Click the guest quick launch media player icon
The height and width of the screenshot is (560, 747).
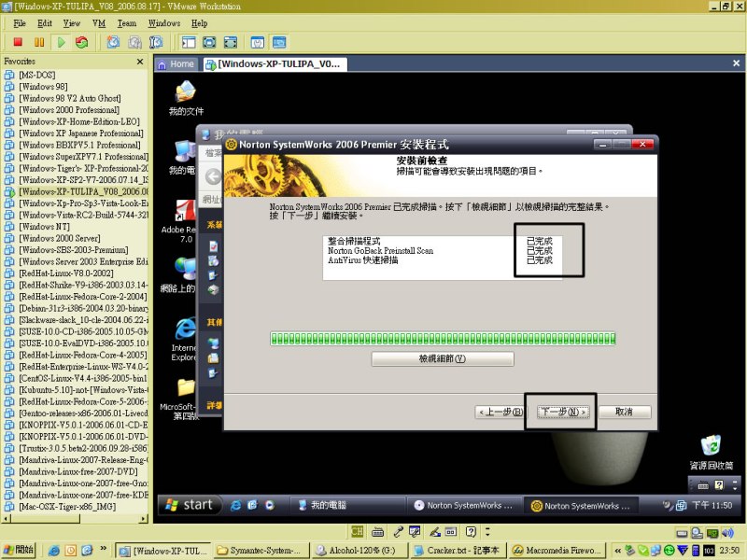(270, 505)
